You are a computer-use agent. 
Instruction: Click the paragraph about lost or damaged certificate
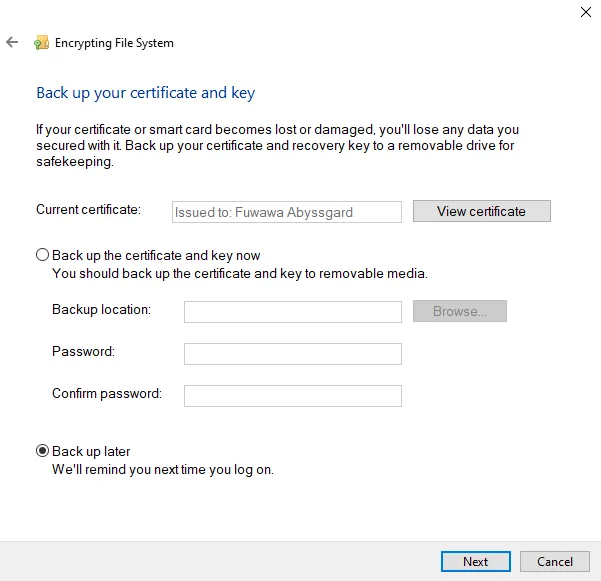click(277, 146)
